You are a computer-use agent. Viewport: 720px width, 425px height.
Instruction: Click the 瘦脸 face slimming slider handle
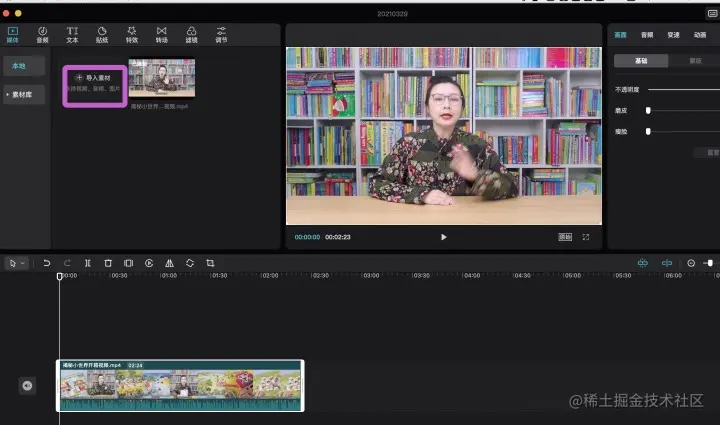pos(648,131)
